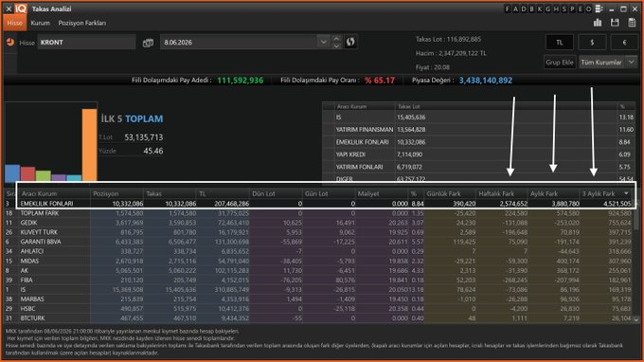
Task: Sort by Aylık Fark column header
Action: (553, 193)
